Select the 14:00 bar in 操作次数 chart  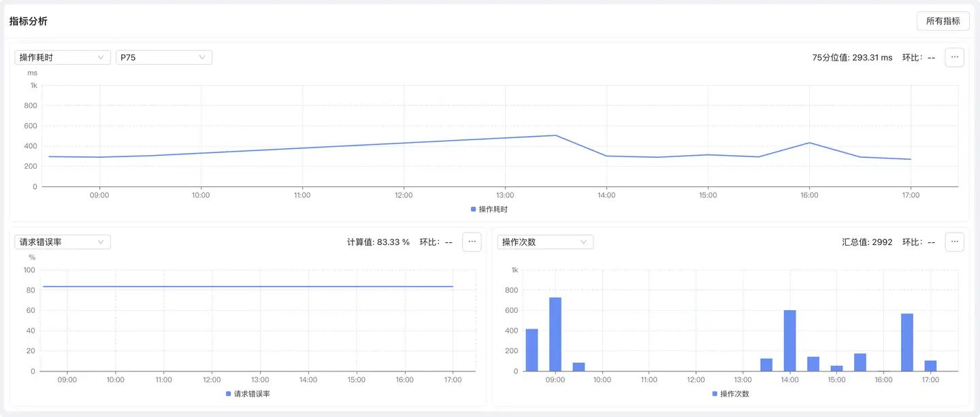tap(789, 340)
